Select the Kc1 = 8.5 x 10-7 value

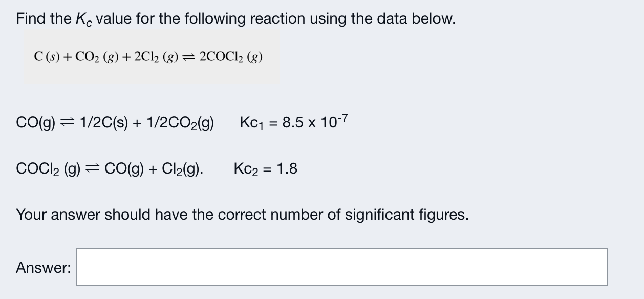point(293,122)
